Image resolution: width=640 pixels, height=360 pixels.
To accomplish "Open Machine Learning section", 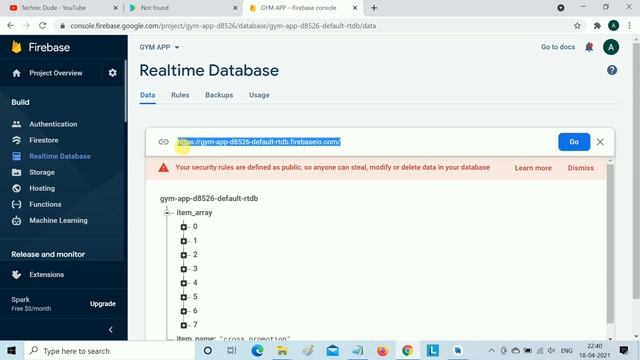I will (x=58, y=220).
